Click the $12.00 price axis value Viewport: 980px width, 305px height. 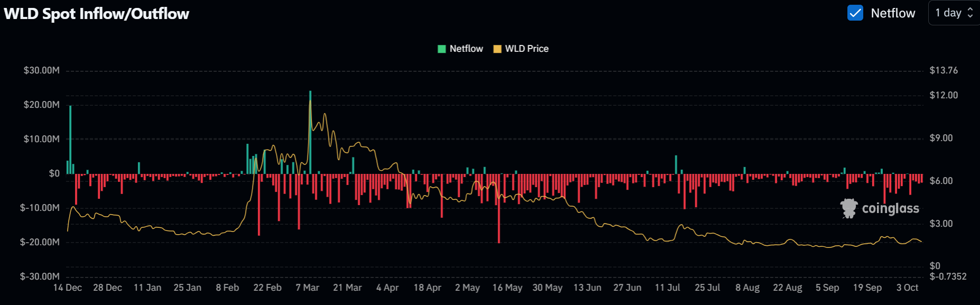pyautogui.click(x=944, y=95)
